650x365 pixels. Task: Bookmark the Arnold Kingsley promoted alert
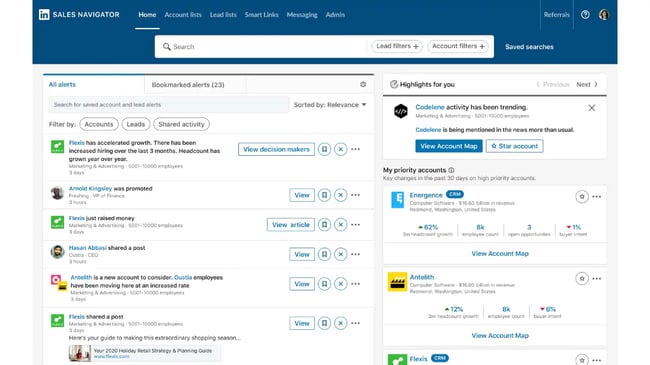click(x=324, y=195)
